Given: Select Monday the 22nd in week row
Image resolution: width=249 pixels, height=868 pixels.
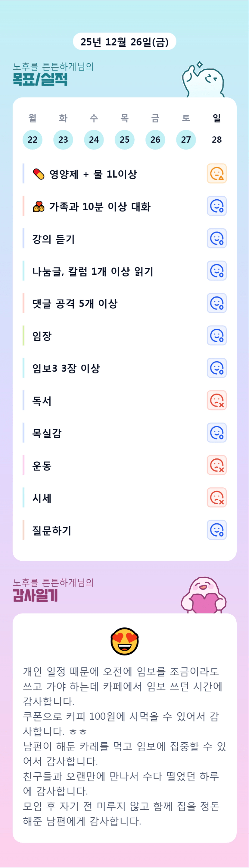Looking at the screenshot, I should [x=32, y=140].
